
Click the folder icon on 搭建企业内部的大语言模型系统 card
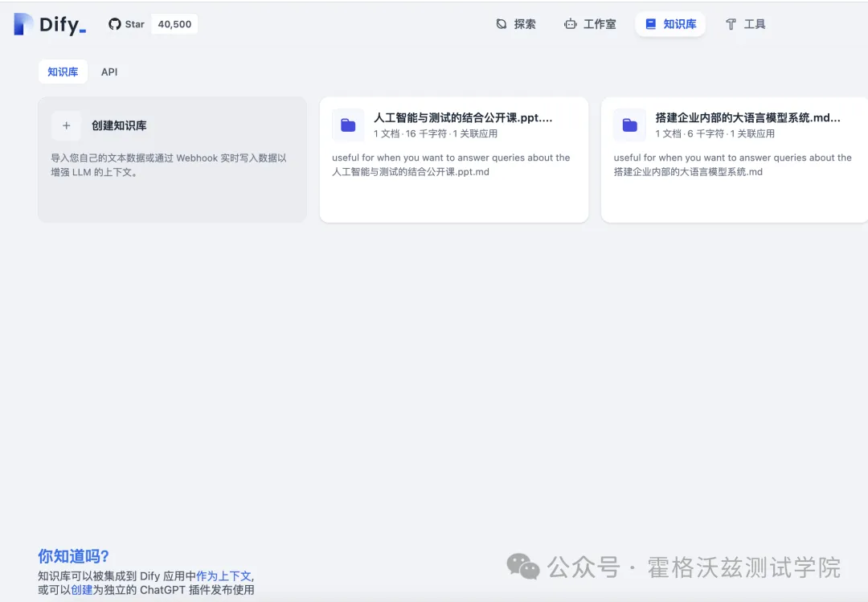[x=629, y=125]
